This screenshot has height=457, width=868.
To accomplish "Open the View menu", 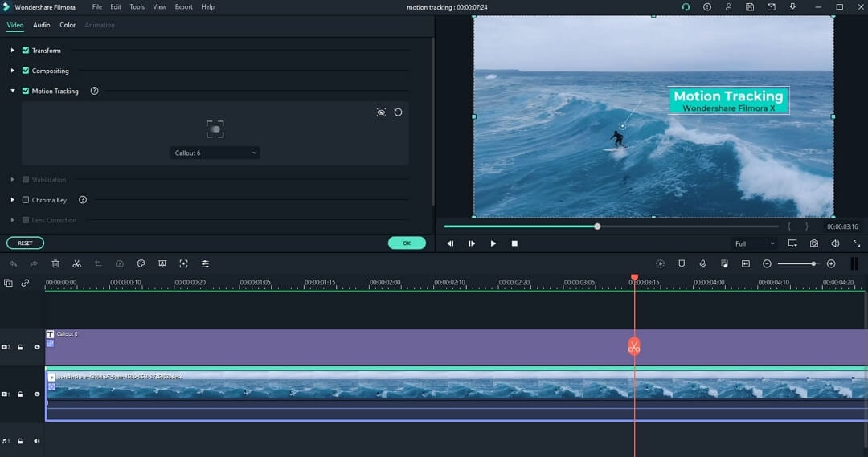I will 159,7.
